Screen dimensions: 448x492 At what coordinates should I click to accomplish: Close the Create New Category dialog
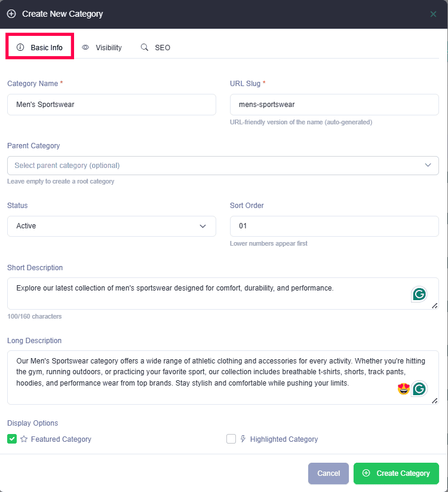tap(433, 14)
